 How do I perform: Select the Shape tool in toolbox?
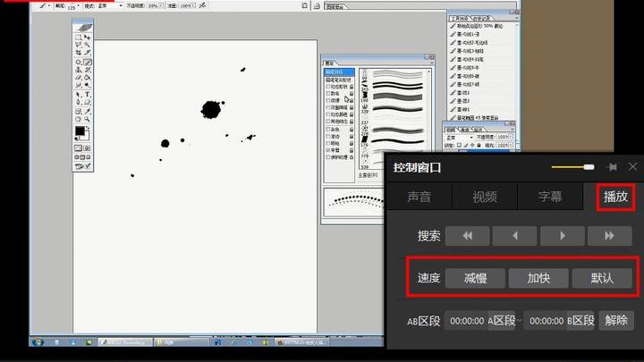pos(87,102)
